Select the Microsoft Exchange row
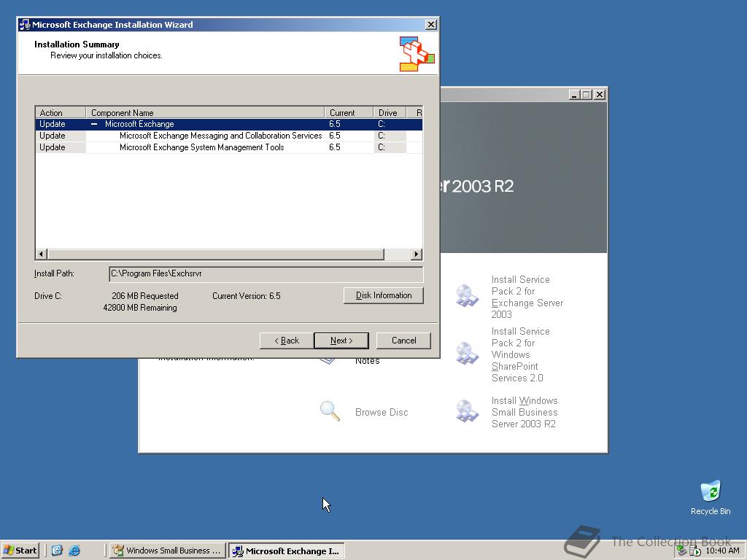747x560 pixels. click(228, 124)
